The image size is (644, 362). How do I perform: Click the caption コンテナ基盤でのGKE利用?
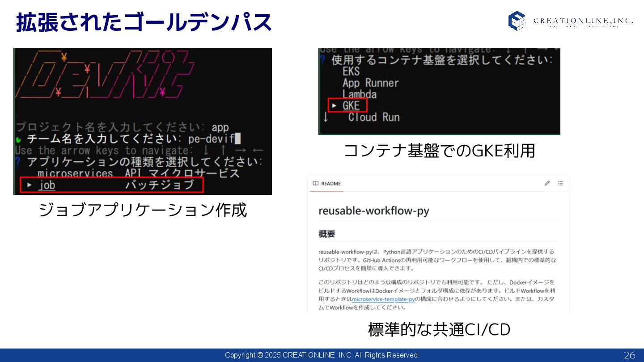[x=439, y=151]
